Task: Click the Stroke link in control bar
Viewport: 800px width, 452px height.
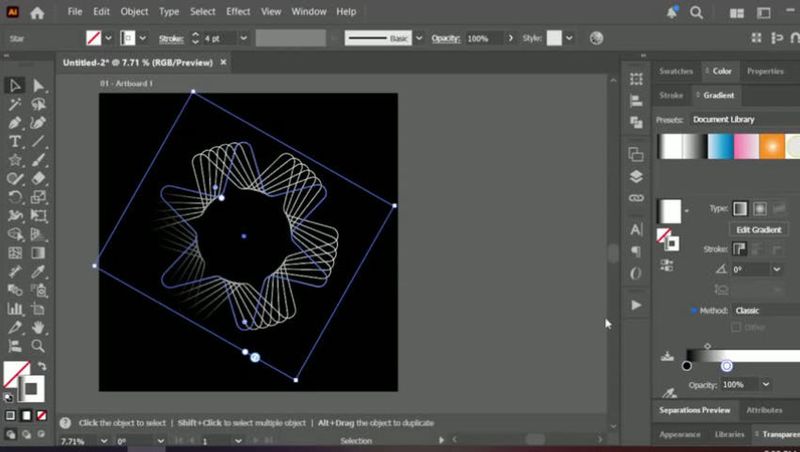Action: click(171, 39)
